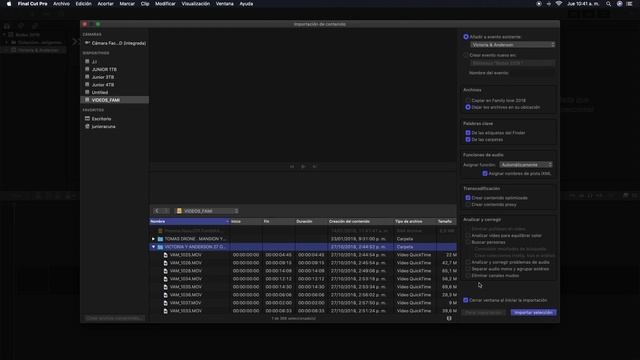The height and width of the screenshot is (360, 640).
Task: Toggle keywords 'De las carpetas'
Action: pyautogui.click(x=468, y=140)
